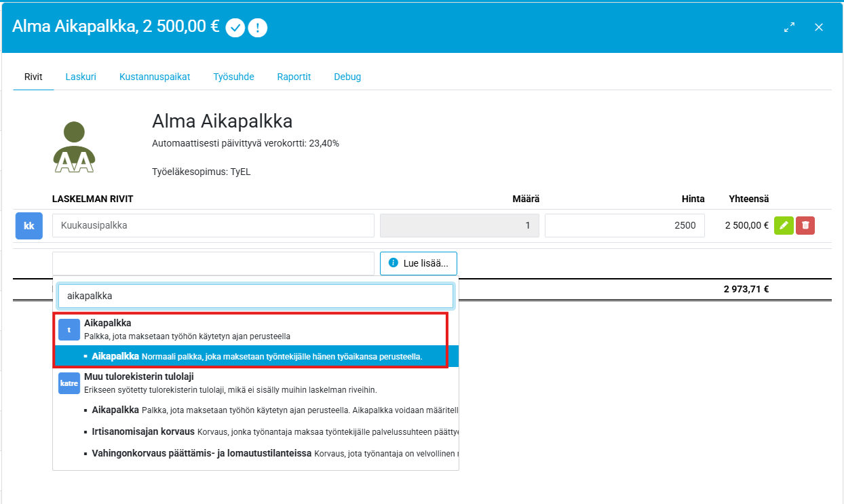Switch to the Laskuri tab

tap(81, 77)
